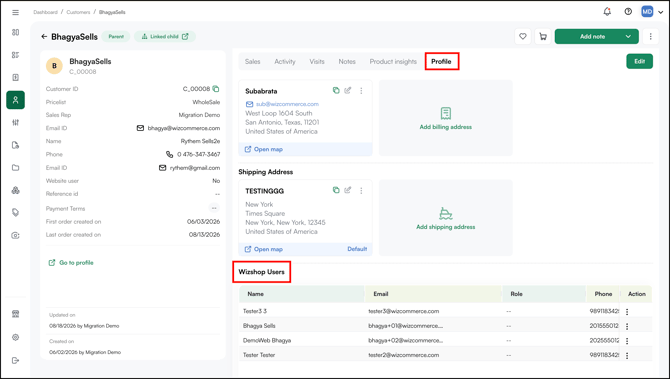670x379 pixels.
Task: Click the tester2@wizcommerce.com cell
Action: (404, 355)
